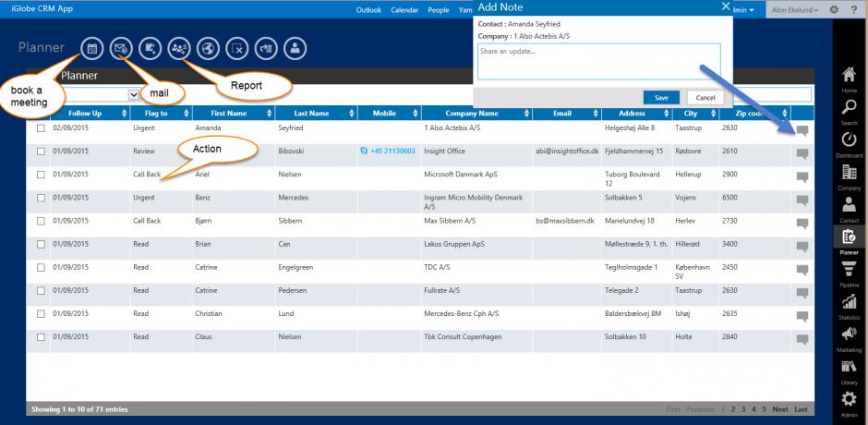
Task: Click abi@insightoffice.dk email cell
Action: pyautogui.click(x=567, y=151)
